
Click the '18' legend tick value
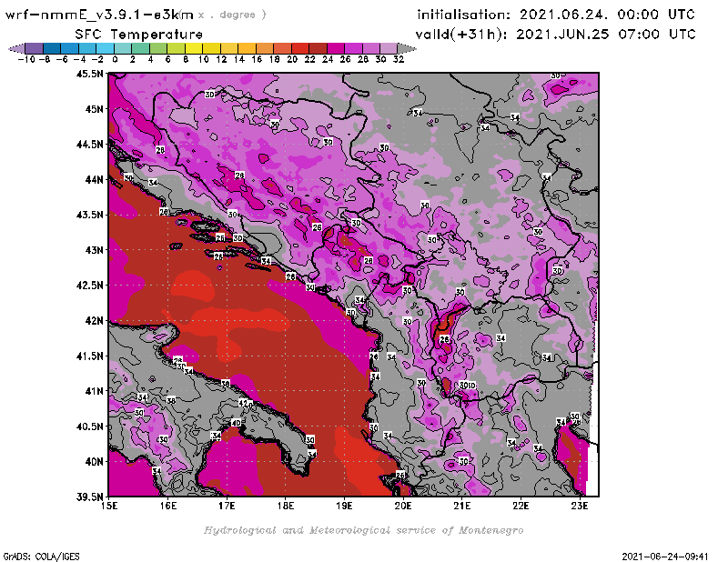tap(275, 59)
